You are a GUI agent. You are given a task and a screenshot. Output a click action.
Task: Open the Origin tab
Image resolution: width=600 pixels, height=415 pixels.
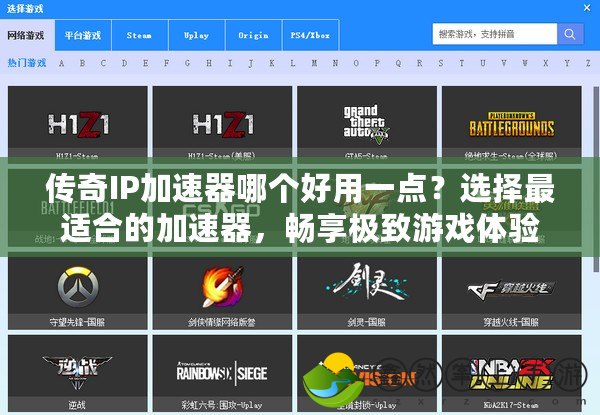tap(253, 35)
